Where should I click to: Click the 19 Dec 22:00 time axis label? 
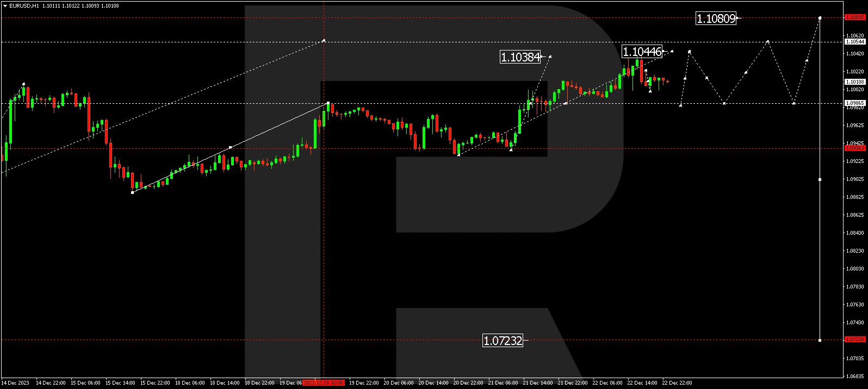364,383
